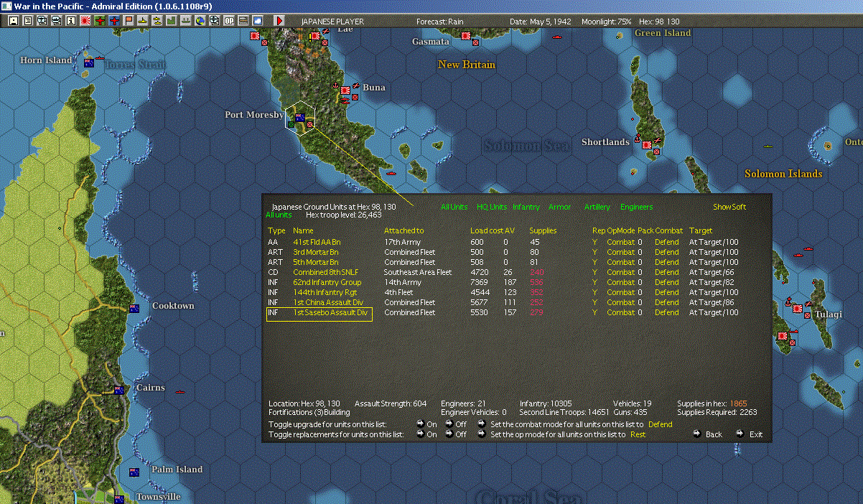Toggle Rep 'Y' for 1st Sasebo Assault Div

594,312
